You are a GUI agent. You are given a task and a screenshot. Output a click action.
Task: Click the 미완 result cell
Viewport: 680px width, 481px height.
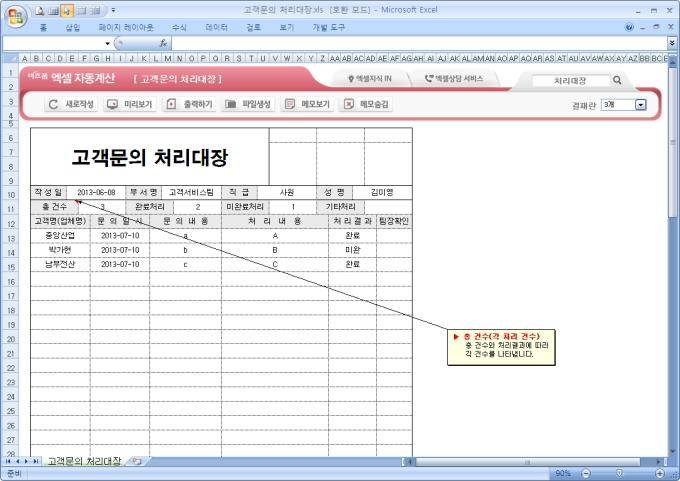[x=353, y=250]
